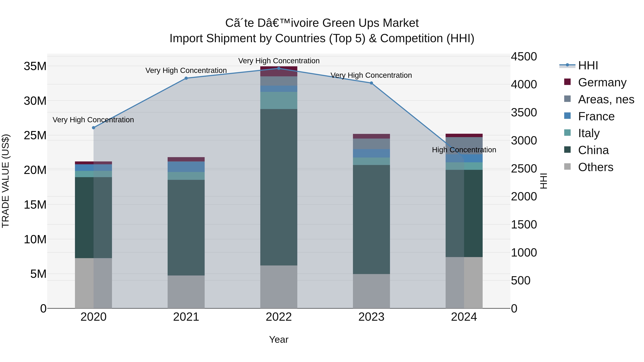Image resolution: width=644 pixels, height=362 pixels.
Task: Click the France blue legend swatch
Action: 567,116
